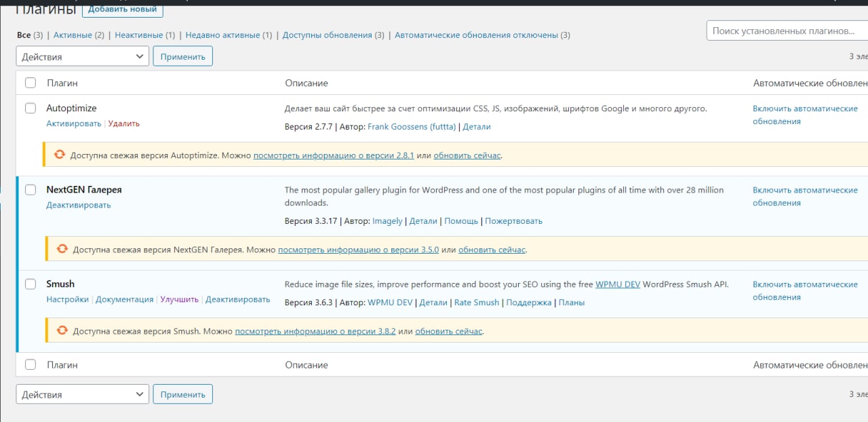Click the Smush plugin name
Image resolution: width=868 pixels, height=422 pixels.
pos(60,284)
